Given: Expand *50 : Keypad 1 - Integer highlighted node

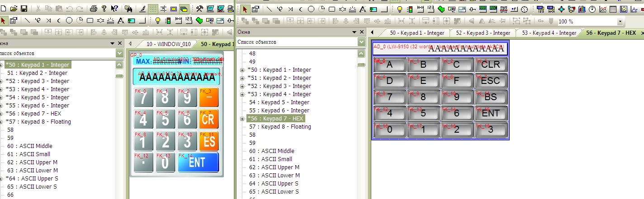Looking at the screenshot, I should pyautogui.click(x=1, y=65).
